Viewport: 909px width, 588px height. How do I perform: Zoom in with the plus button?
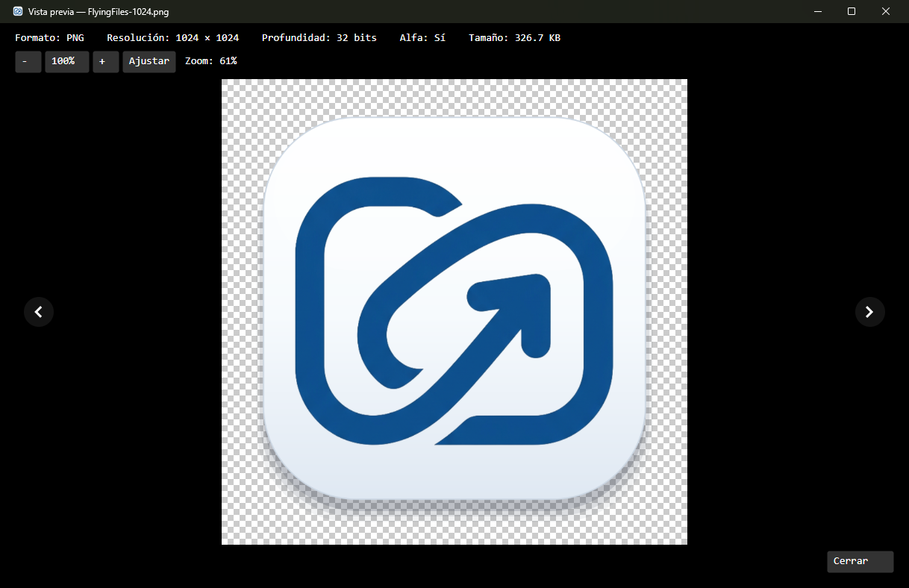point(106,62)
